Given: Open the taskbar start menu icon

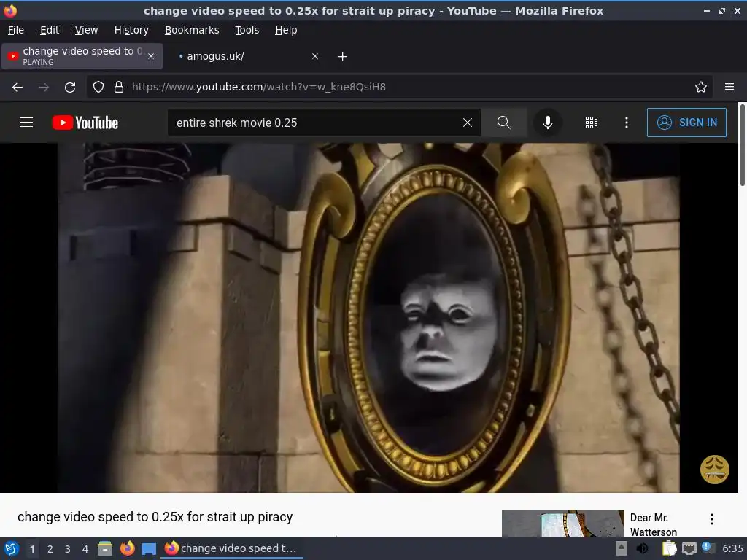Looking at the screenshot, I should (x=12, y=548).
